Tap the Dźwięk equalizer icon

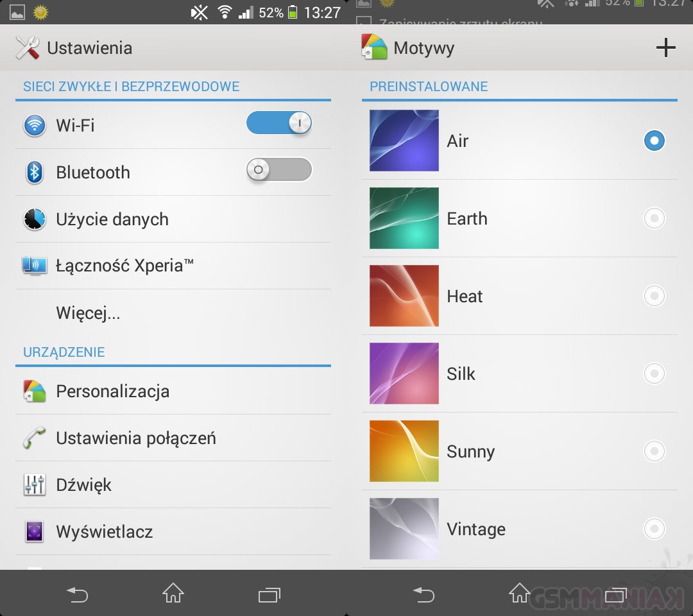coord(35,485)
